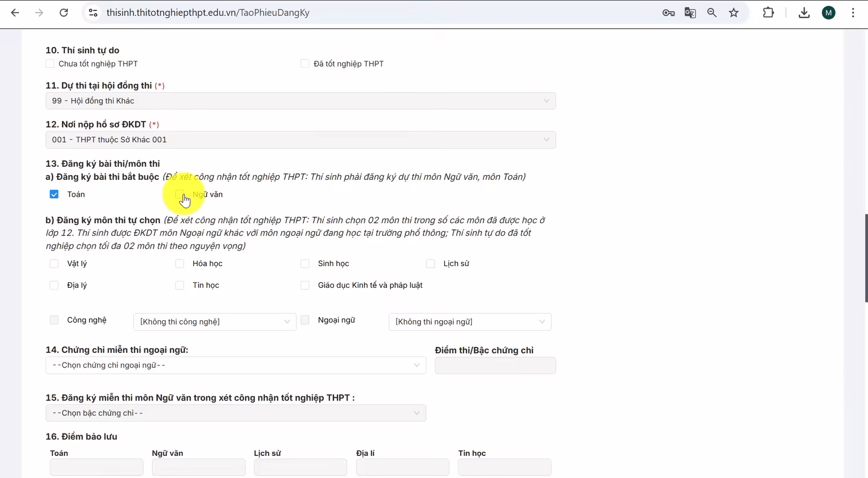
Task: Expand the Không thi công nghệ dropdown
Action: coord(215,322)
